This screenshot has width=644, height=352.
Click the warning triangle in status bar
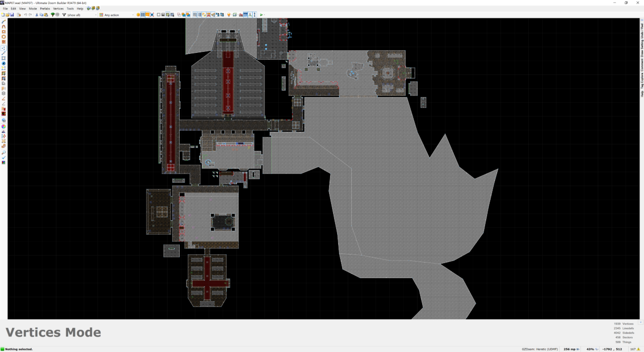tap(639, 349)
